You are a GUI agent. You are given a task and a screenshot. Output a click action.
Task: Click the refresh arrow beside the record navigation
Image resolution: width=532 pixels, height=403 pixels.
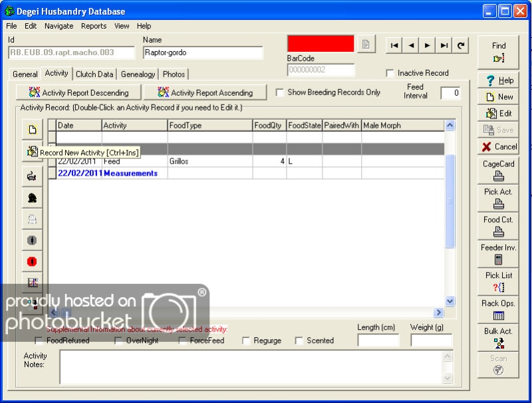coord(461,45)
